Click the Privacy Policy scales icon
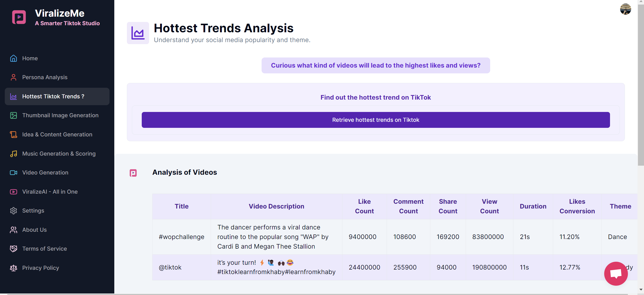The height and width of the screenshot is (295, 644). coord(13,268)
